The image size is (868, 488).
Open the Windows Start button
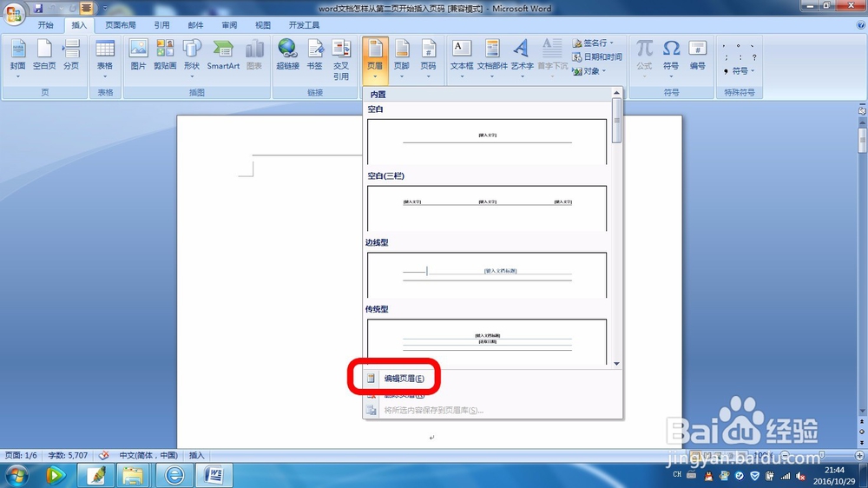[x=16, y=476]
